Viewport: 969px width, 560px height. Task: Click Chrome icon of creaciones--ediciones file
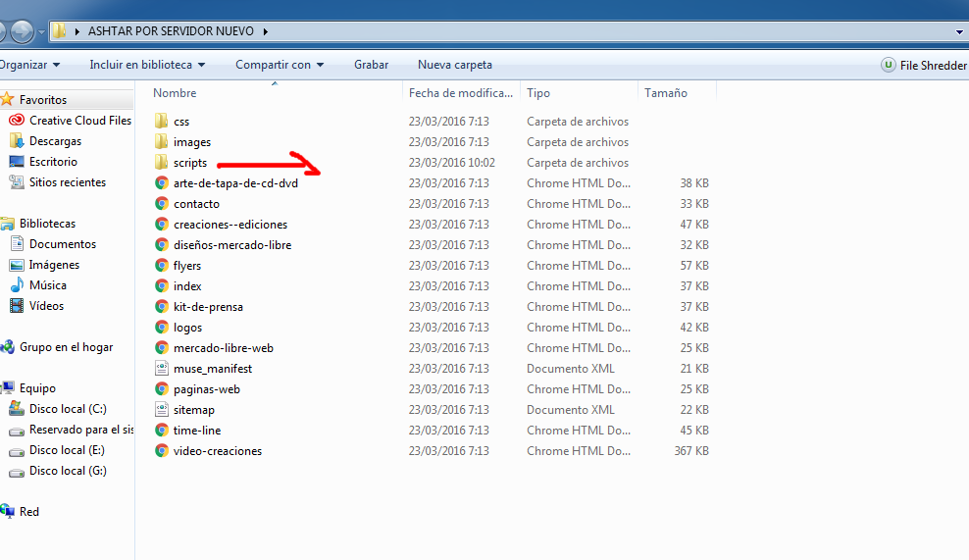tap(161, 225)
